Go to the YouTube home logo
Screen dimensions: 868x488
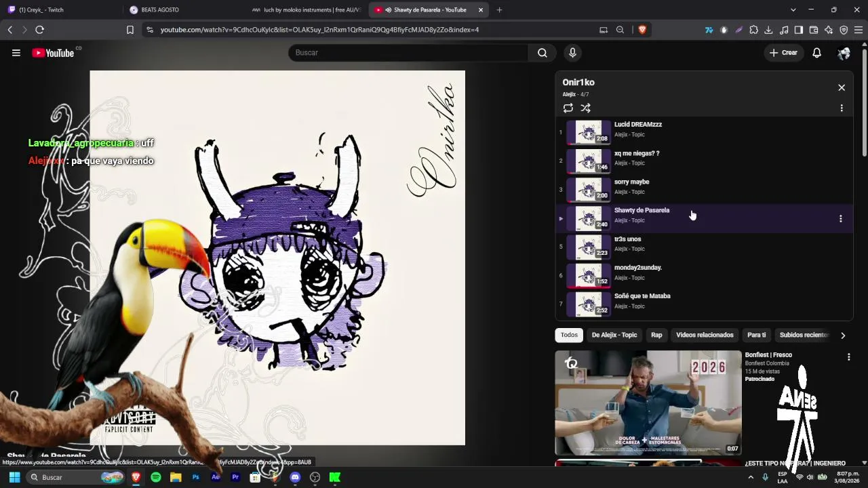coord(53,53)
